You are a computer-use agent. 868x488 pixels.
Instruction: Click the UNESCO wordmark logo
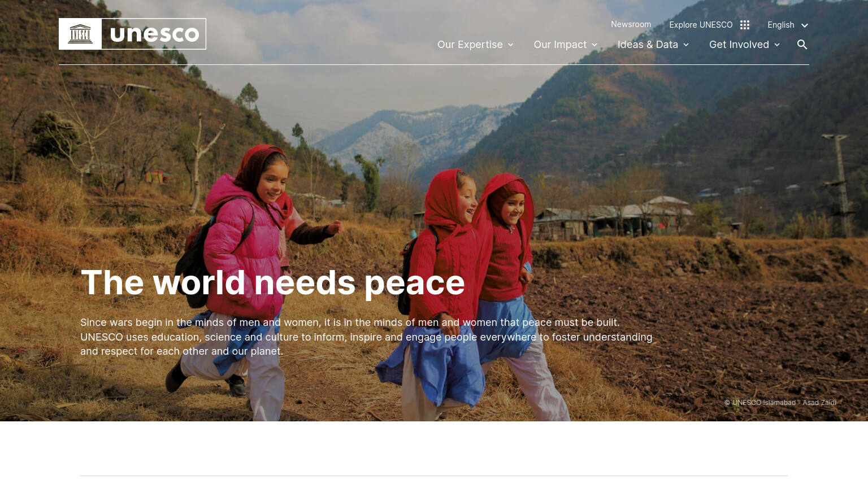click(154, 34)
